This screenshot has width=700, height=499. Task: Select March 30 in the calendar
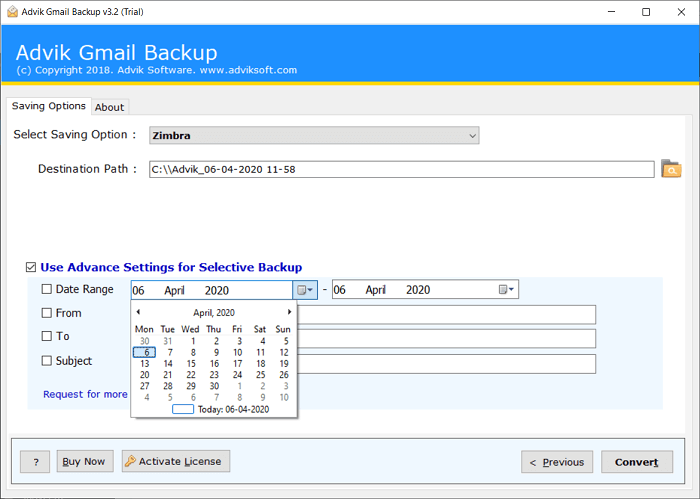tap(145, 341)
